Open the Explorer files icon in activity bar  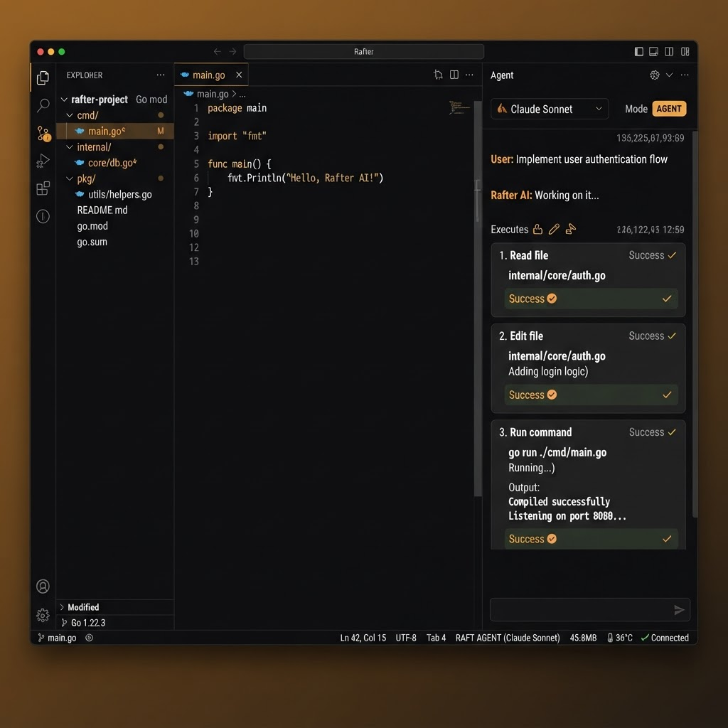43,77
